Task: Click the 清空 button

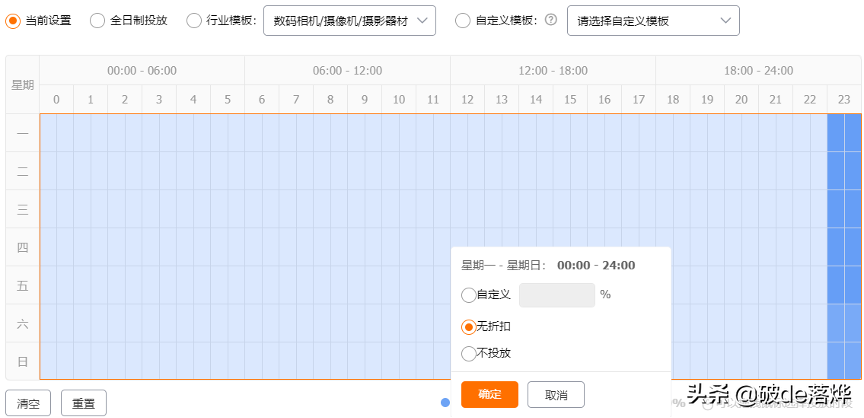Action: point(28,404)
